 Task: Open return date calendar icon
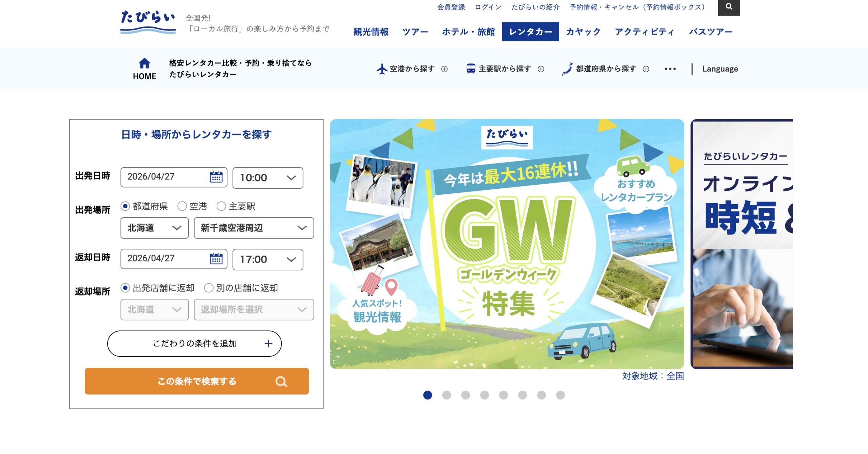click(x=216, y=259)
